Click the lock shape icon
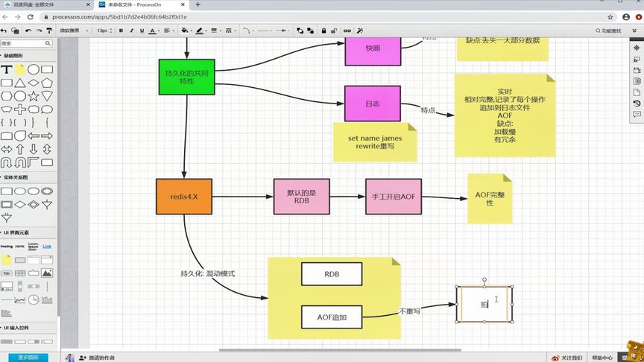 (x=323, y=31)
